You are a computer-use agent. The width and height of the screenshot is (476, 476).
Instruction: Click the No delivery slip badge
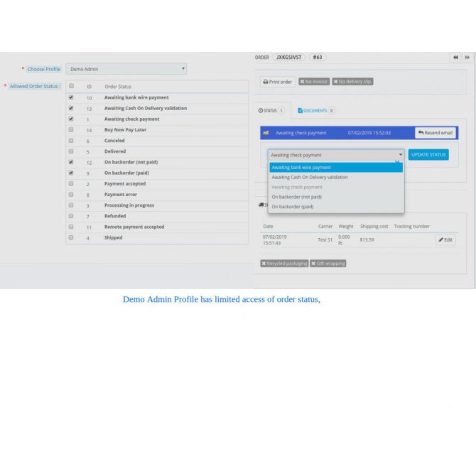[352, 82]
